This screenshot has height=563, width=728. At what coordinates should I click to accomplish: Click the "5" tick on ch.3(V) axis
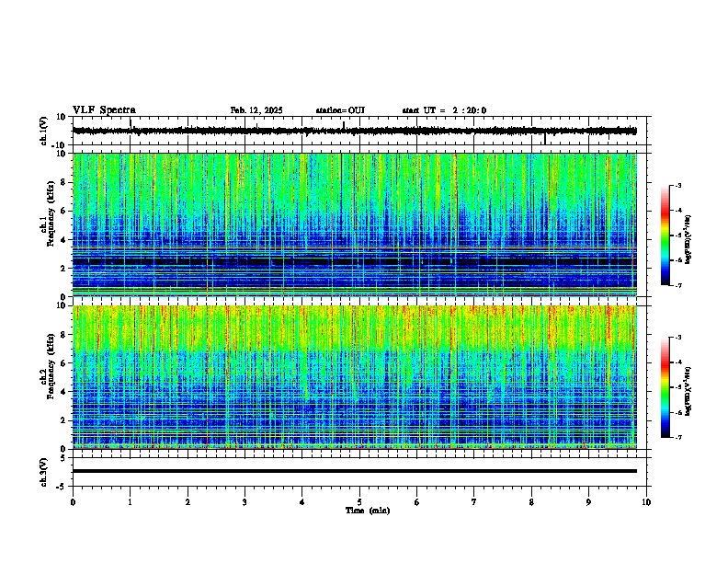63,458
